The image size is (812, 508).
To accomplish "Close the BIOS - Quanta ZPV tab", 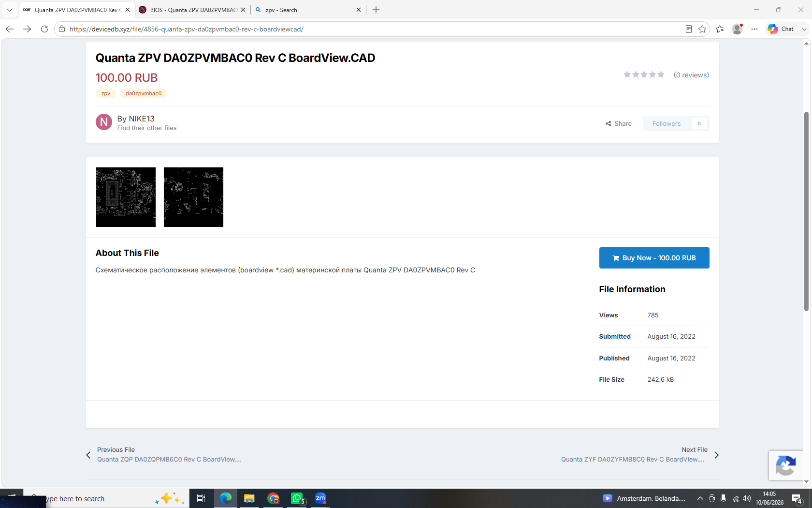I will pos(243,10).
